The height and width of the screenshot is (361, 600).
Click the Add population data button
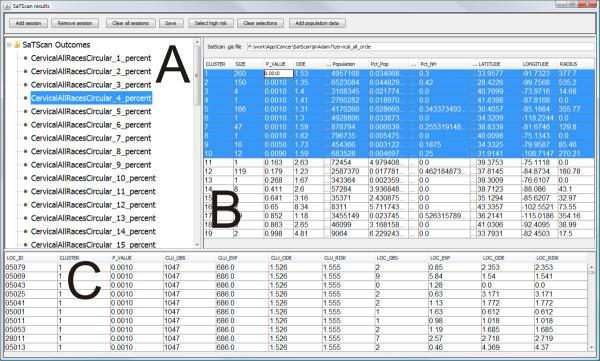(x=317, y=23)
